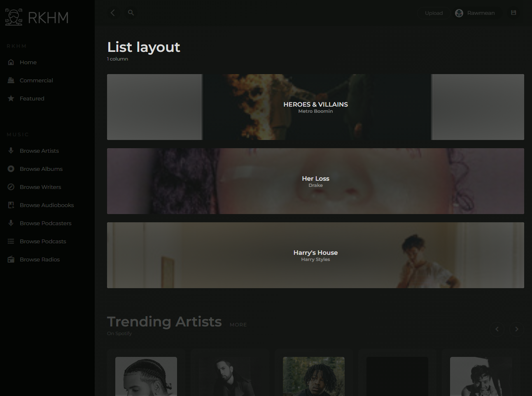Click the "List layout" heading
The image size is (532, 396).
pyautogui.click(x=144, y=47)
